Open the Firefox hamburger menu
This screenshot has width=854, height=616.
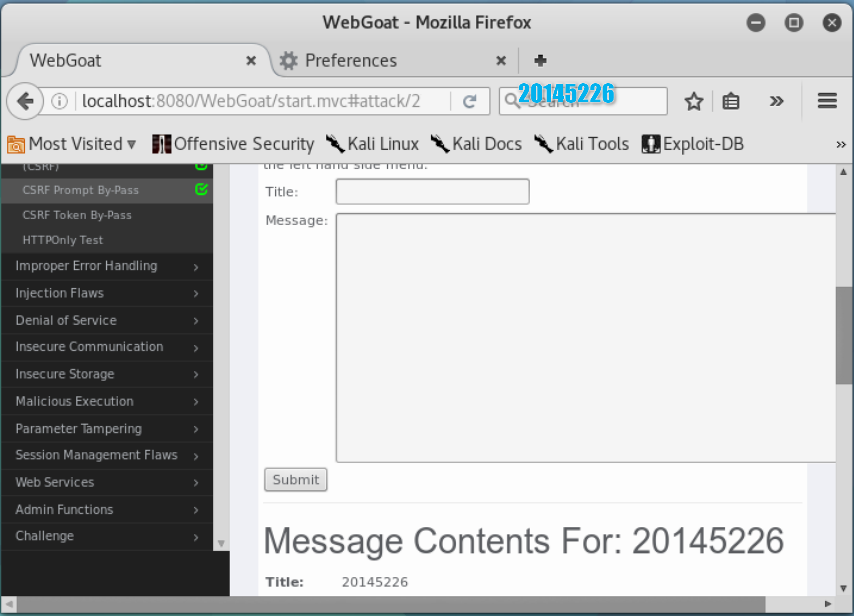coord(827,101)
